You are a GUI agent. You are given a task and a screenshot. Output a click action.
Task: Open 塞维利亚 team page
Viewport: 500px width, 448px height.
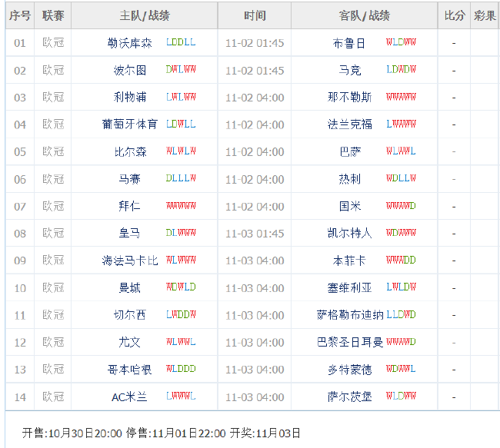(349, 288)
